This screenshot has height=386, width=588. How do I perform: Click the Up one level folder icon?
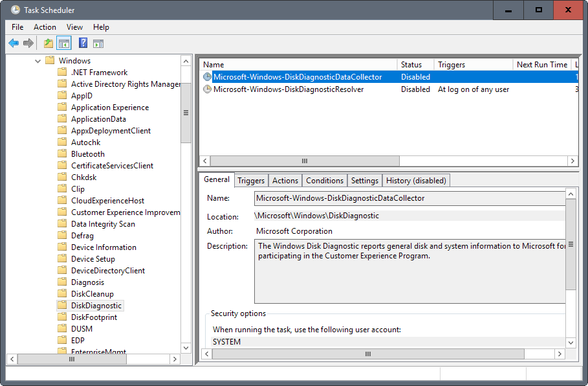coord(49,43)
